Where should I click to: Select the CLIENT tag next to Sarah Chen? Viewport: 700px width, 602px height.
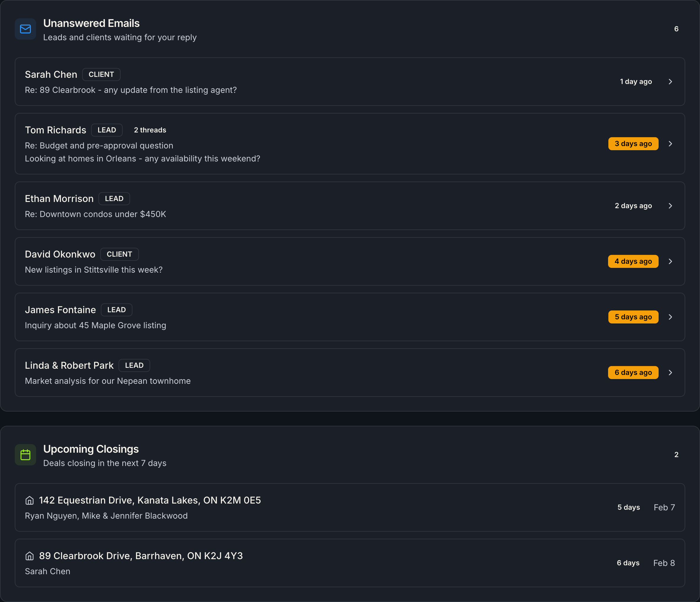pyautogui.click(x=101, y=74)
